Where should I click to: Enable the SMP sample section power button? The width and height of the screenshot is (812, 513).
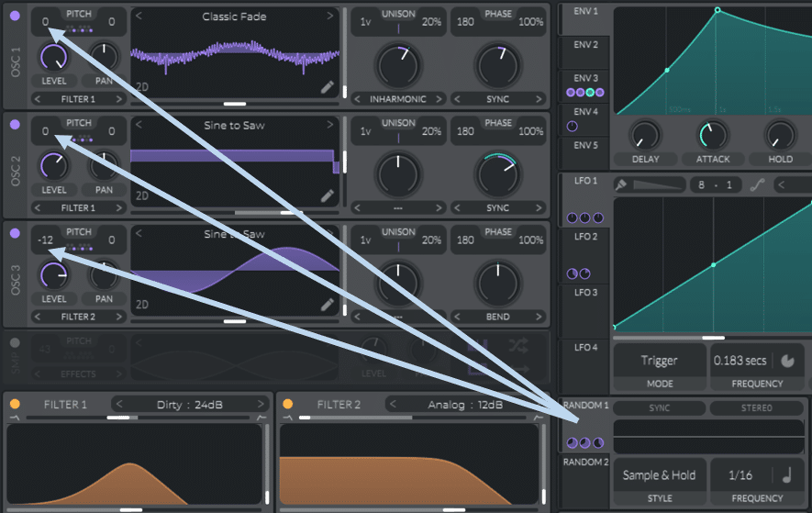15,342
